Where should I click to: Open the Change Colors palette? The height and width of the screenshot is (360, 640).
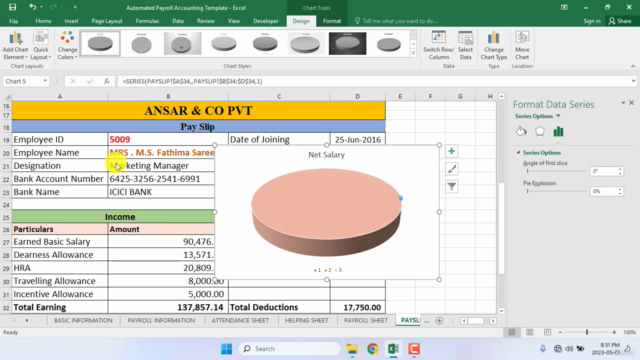pos(67,45)
